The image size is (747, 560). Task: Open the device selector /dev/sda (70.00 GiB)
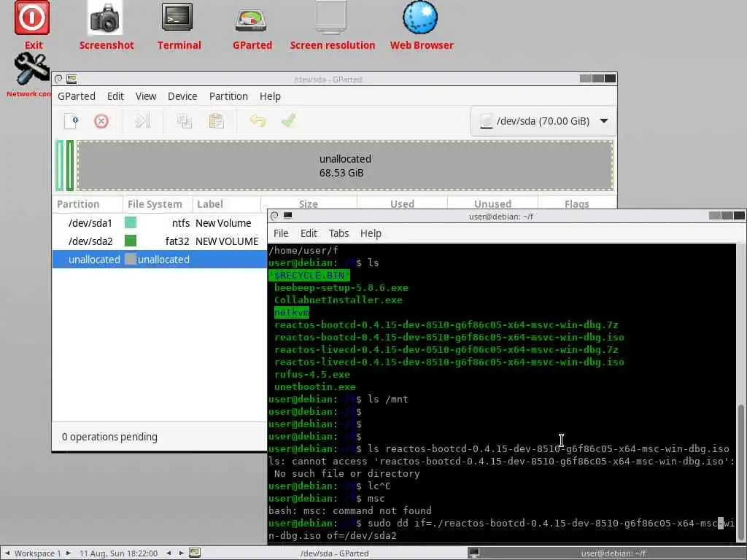click(543, 121)
